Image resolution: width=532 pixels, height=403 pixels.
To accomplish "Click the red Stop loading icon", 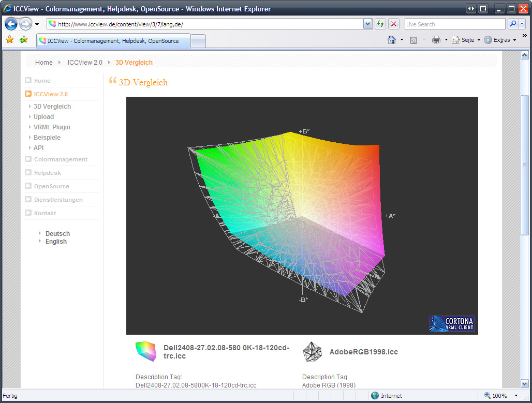I will coord(394,24).
